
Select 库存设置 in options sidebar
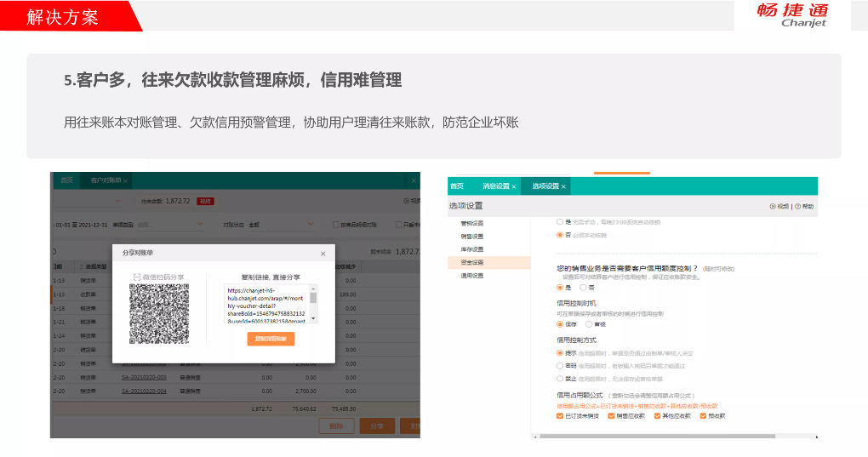tap(472, 249)
